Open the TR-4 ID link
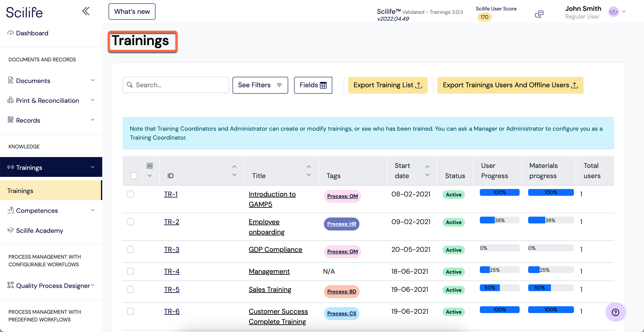 pos(171,271)
